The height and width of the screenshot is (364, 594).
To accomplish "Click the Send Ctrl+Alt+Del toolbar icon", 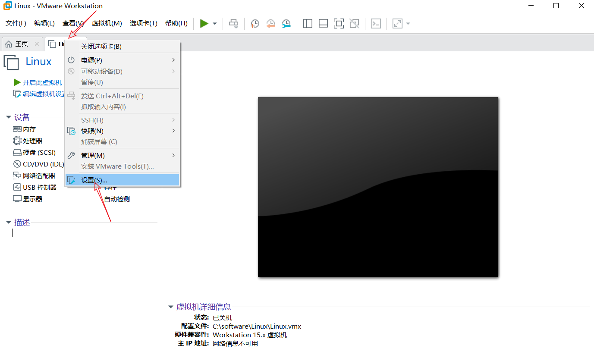I will point(233,23).
